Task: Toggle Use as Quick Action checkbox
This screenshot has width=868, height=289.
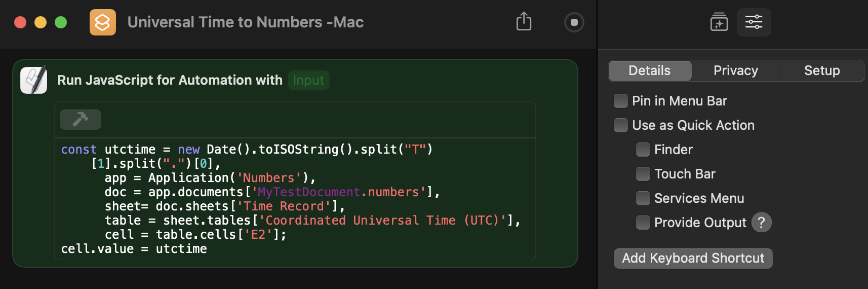Action: point(621,125)
